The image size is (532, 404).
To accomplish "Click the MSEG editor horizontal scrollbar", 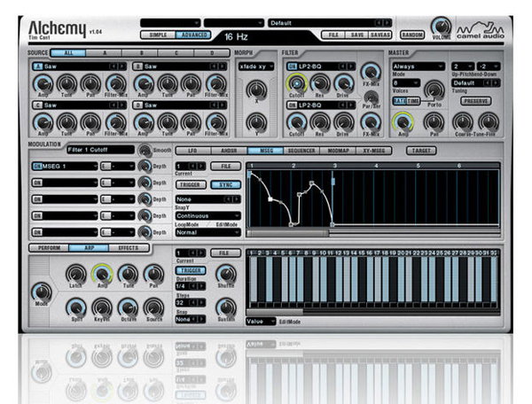I will (293, 234).
